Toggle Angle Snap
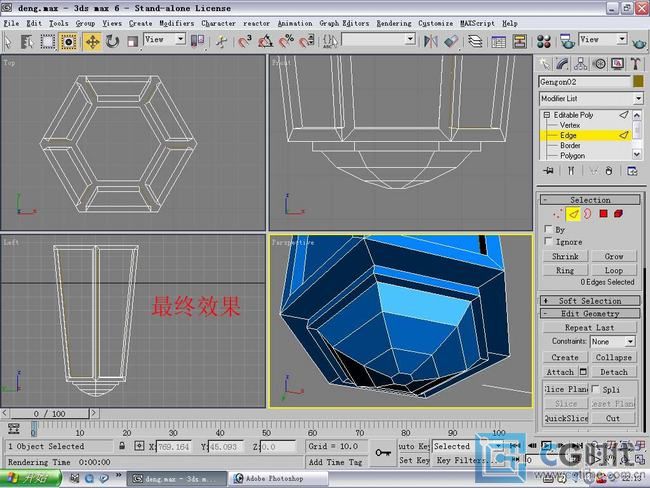The image size is (650, 488). click(265, 41)
